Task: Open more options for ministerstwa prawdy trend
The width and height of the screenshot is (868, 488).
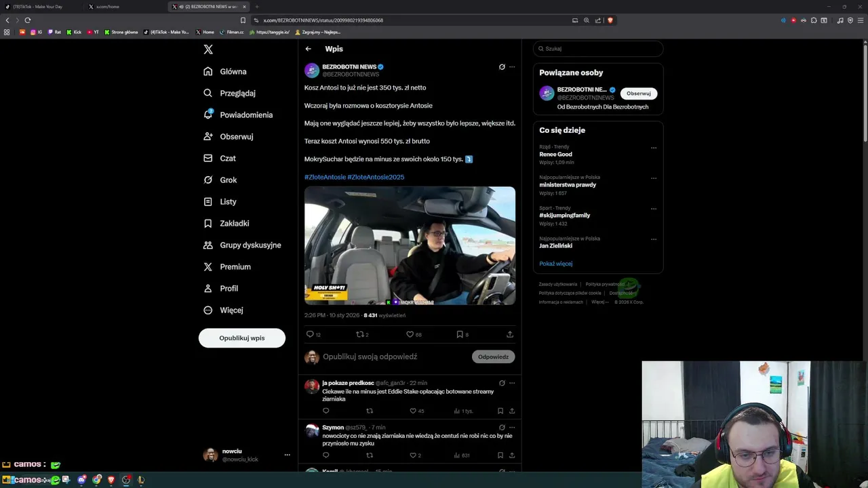Action: 654,178
